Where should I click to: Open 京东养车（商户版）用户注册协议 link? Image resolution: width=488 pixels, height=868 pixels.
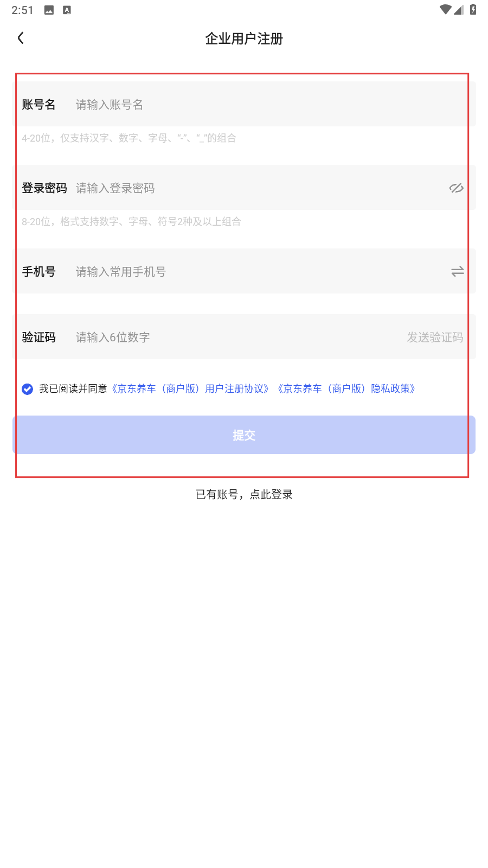coord(190,388)
